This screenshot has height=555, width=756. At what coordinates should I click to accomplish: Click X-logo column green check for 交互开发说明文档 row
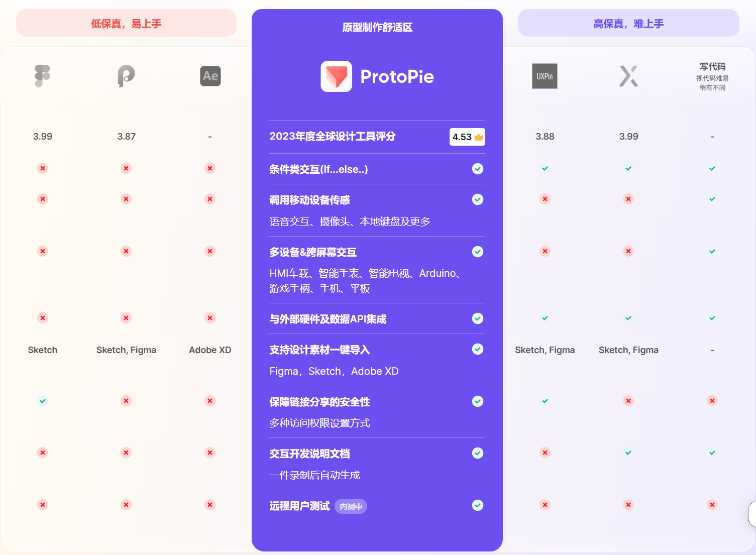tap(628, 453)
